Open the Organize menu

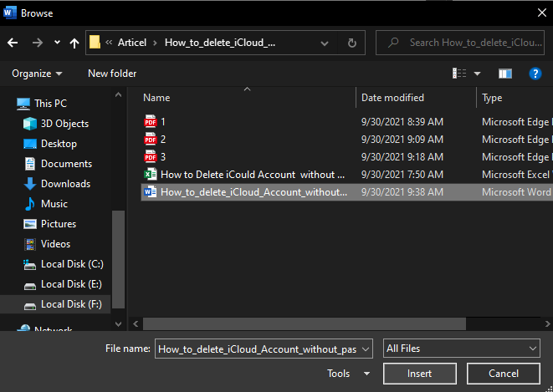pyautogui.click(x=37, y=74)
